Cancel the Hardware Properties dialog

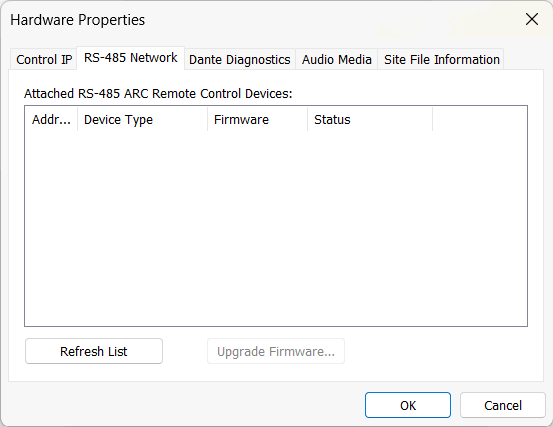(503, 405)
